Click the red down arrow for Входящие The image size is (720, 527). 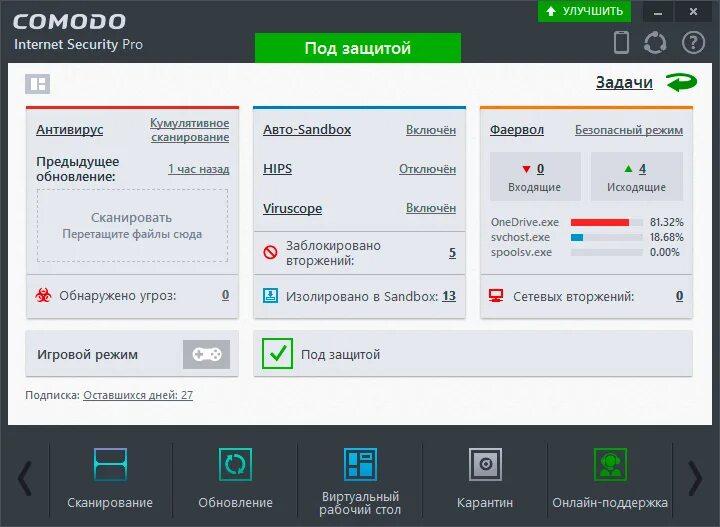click(x=526, y=169)
